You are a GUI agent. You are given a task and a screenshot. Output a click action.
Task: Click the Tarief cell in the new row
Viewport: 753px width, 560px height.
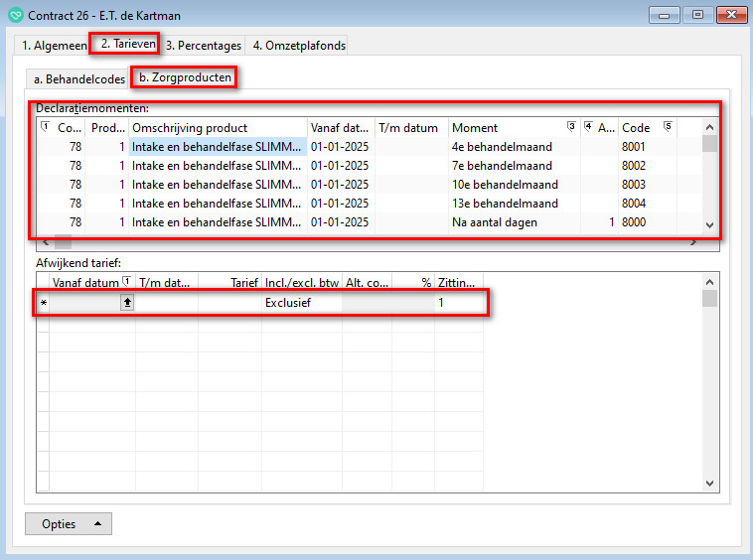coord(229,303)
